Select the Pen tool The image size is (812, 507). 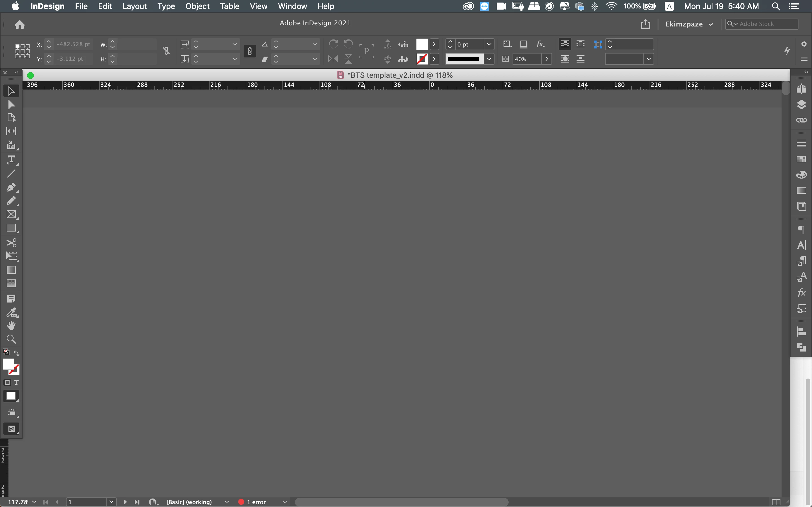11,187
